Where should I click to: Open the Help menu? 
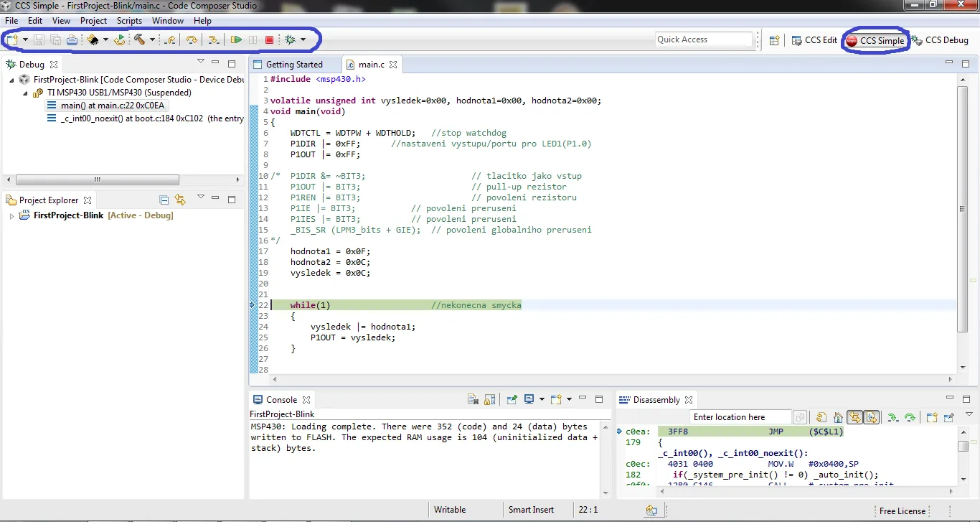[202, 21]
